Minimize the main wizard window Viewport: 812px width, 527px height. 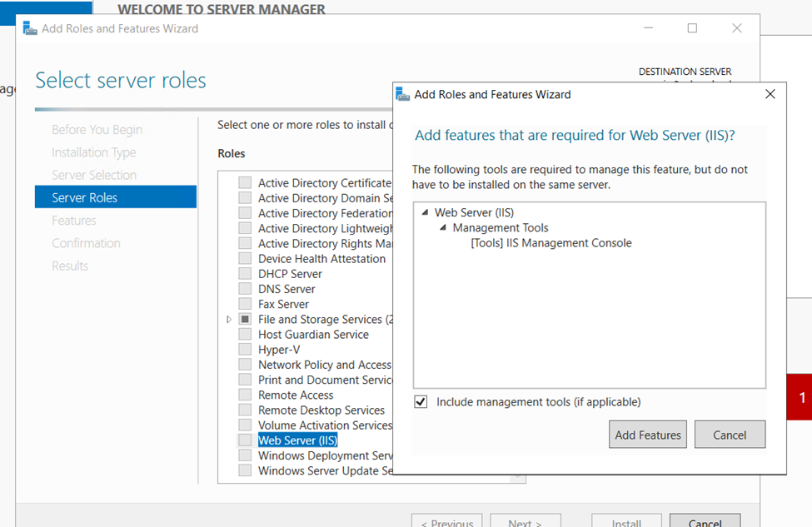pos(648,28)
